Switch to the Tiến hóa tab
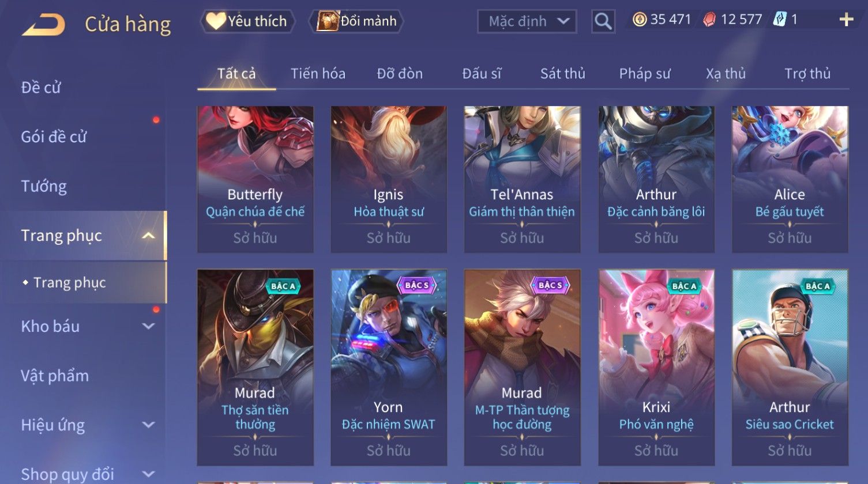Screen dimensions: 868x484 point(318,74)
